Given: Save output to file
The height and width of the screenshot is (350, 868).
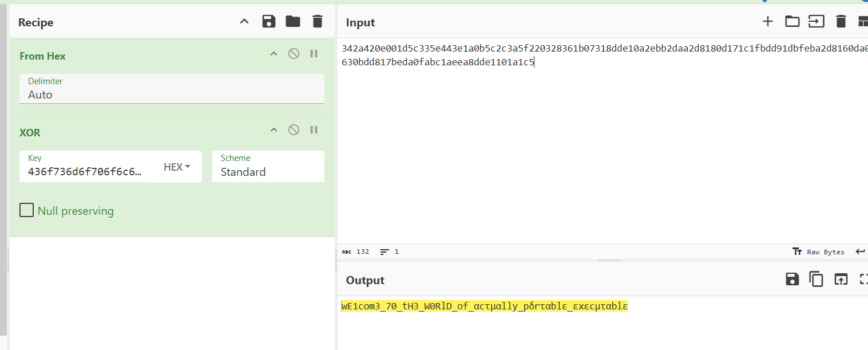Looking at the screenshot, I should [792, 279].
